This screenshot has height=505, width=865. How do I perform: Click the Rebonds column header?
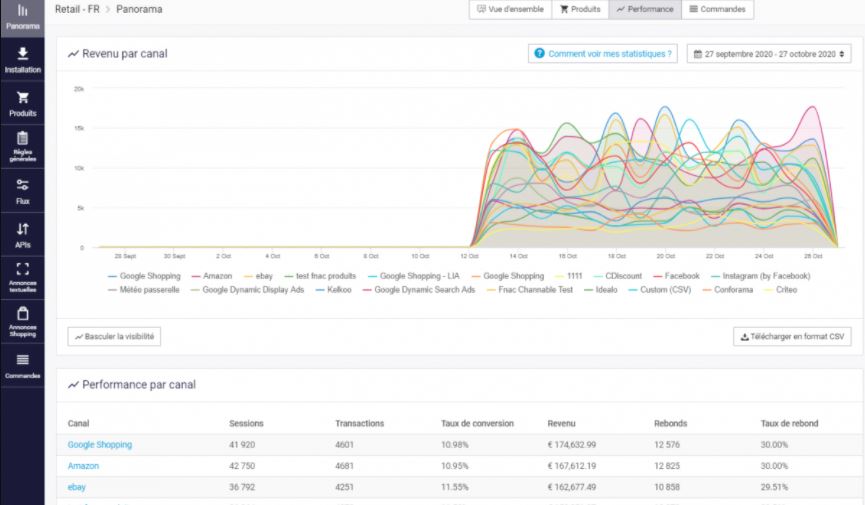click(x=670, y=424)
